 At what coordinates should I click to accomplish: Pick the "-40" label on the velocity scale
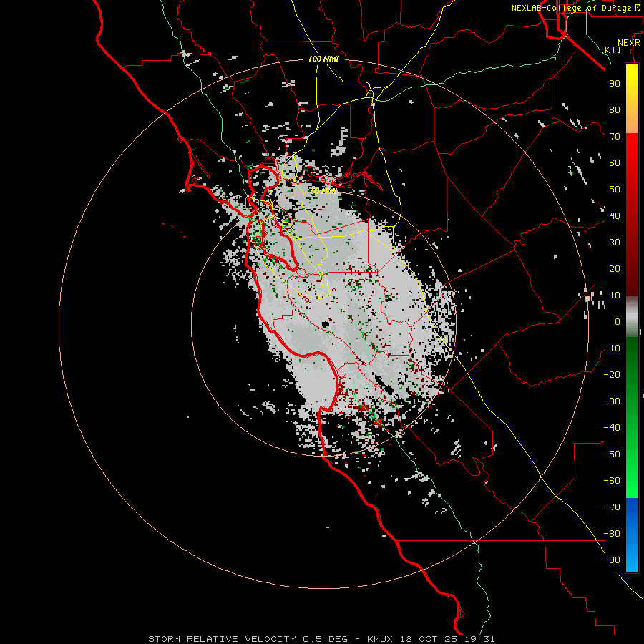(612, 428)
